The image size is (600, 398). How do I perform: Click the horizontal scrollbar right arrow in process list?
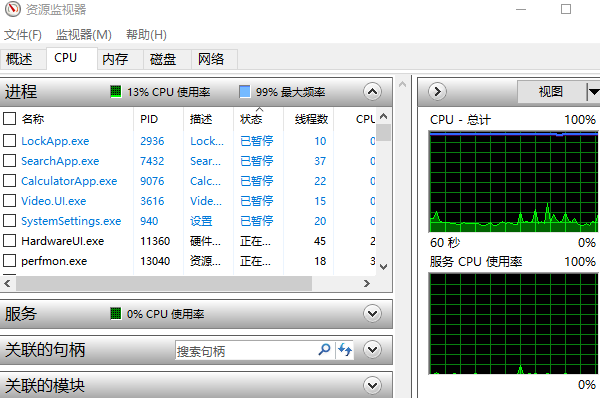tap(367, 283)
